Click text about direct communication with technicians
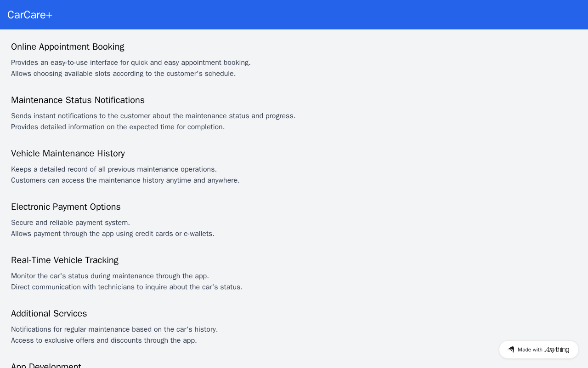 127,287
